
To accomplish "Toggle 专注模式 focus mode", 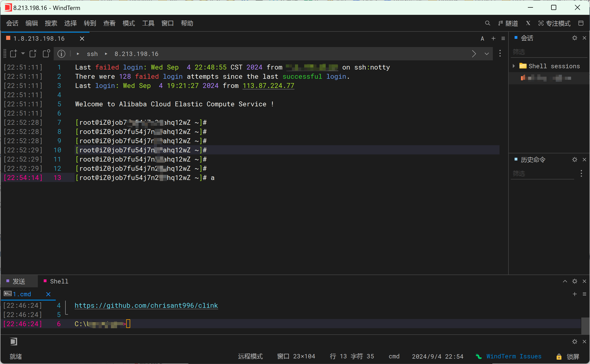I will pos(554,23).
